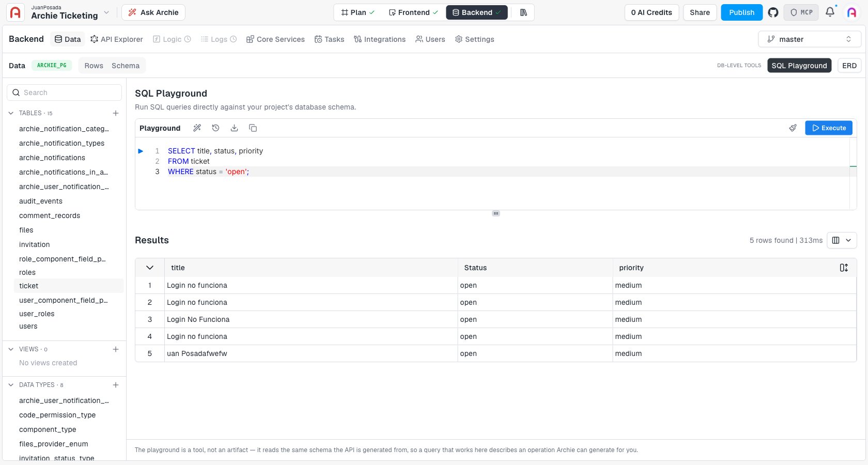Click the drag handle below the editor
Viewport: 868px width, 465px height.
coord(496,213)
